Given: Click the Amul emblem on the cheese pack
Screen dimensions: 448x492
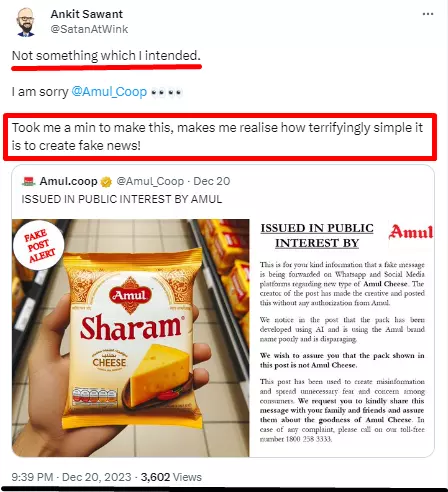Looking at the screenshot, I should click(x=129, y=295).
